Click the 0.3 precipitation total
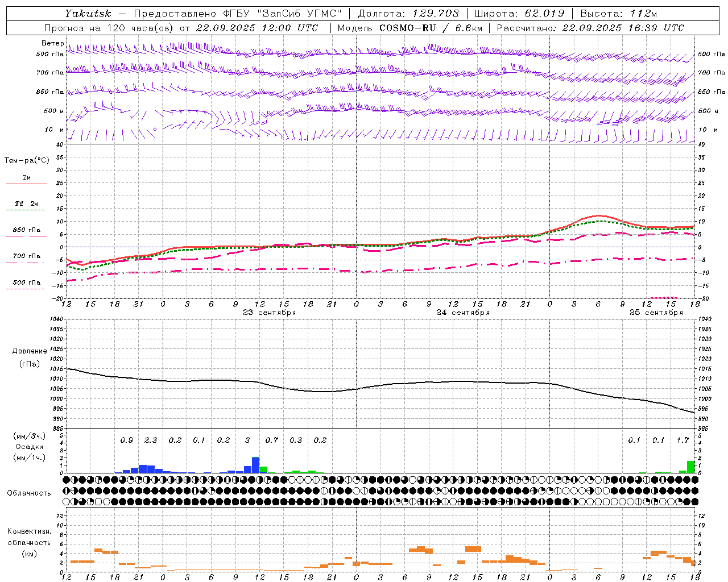The height and width of the screenshot is (582, 728). [x=296, y=440]
